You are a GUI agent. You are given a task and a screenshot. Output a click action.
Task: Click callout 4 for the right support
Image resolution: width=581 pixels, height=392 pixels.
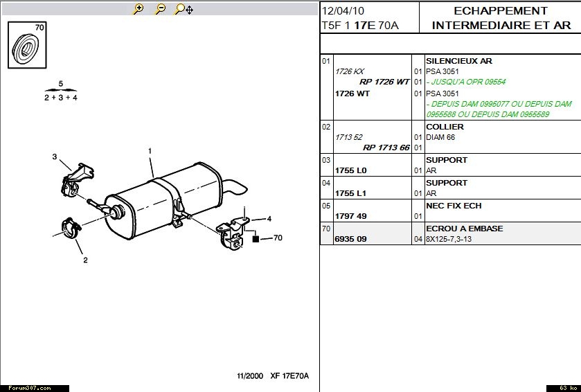click(269, 219)
